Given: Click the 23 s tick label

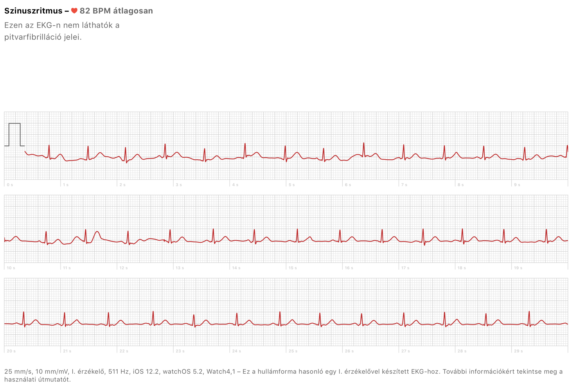Looking at the screenshot, I should pos(180,351).
